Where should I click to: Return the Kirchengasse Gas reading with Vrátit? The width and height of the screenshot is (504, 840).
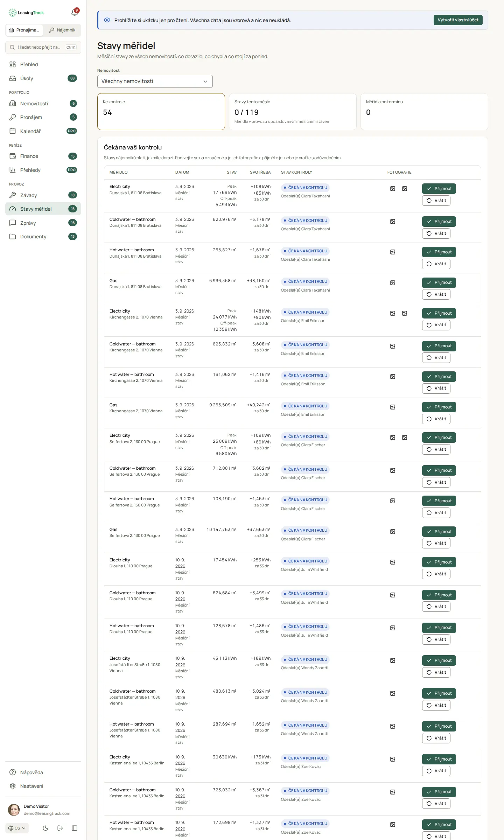(x=436, y=419)
